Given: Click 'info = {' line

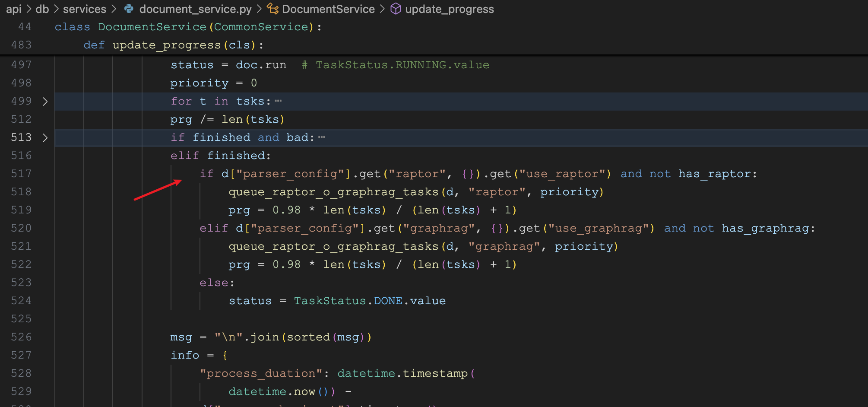Looking at the screenshot, I should tap(199, 355).
